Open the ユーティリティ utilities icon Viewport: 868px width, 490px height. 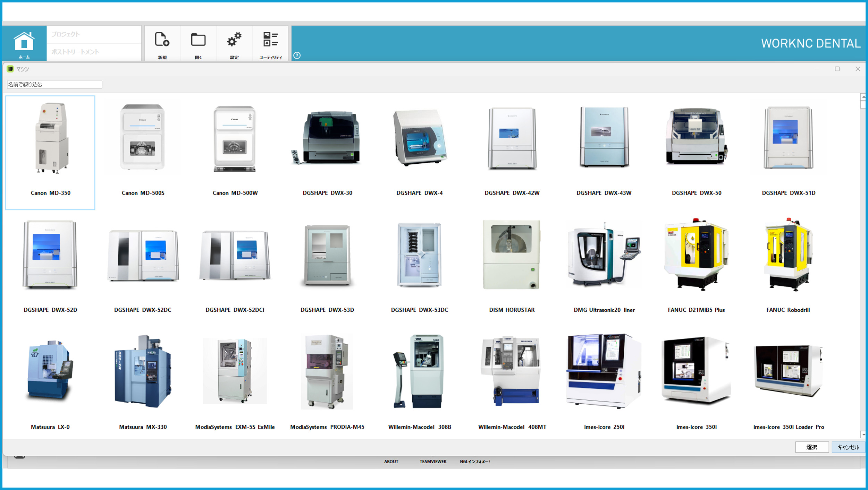pyautogui.click(x=270, y=44)
